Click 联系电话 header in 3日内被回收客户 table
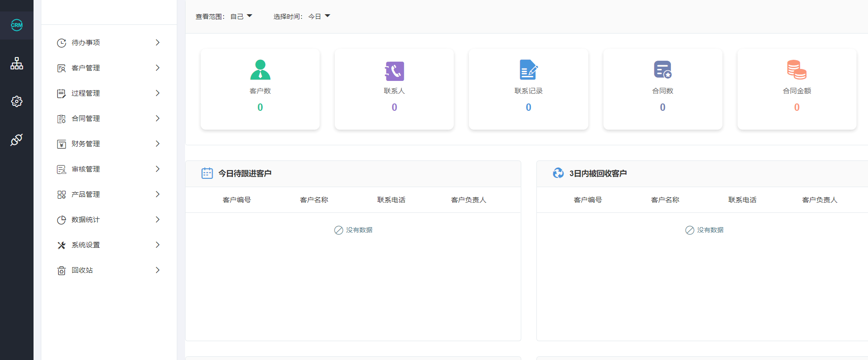868x360 pixels. coord(742,200)
